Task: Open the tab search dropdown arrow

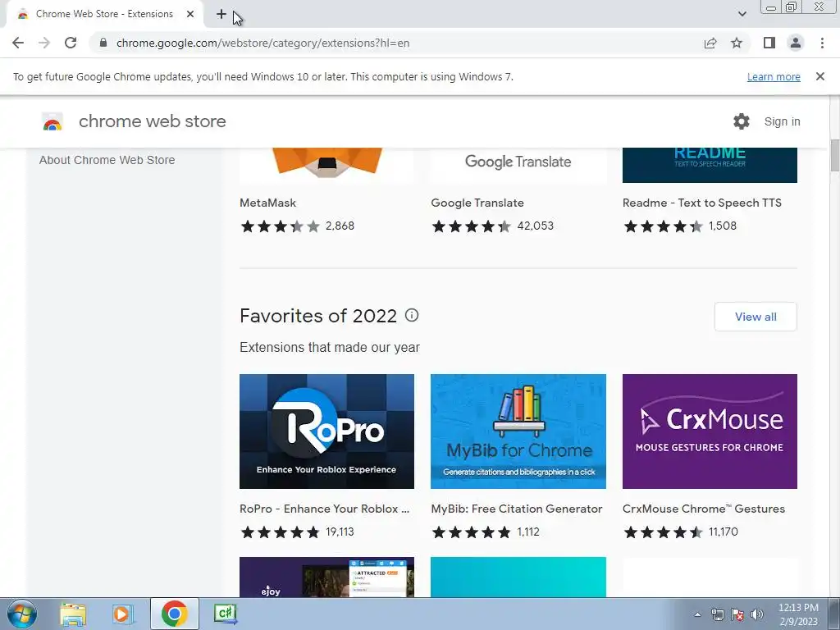Action: [x=742, y=14]
